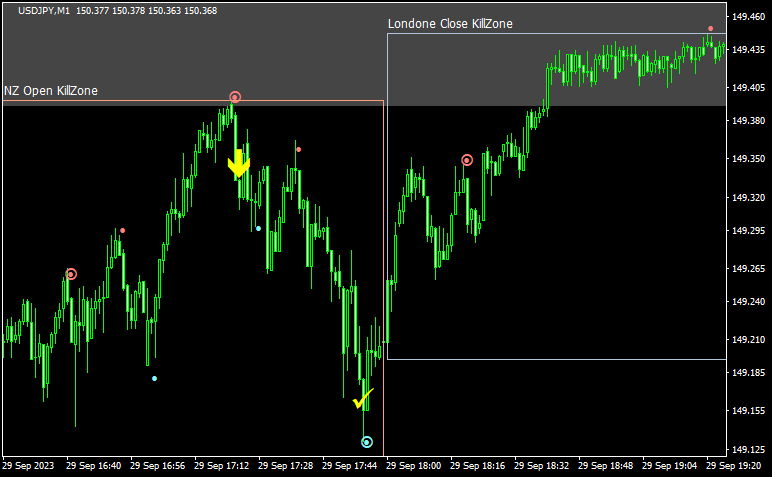Click the leftmost red circled swing-high marker

click(x=71, y=274)
